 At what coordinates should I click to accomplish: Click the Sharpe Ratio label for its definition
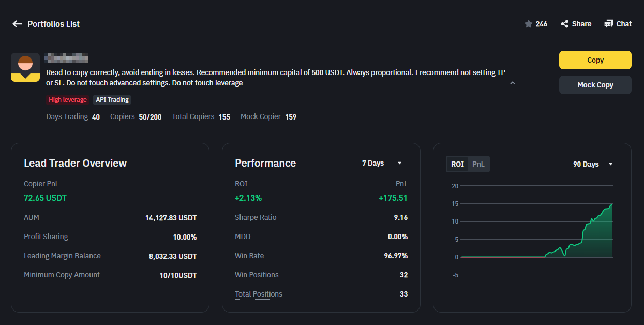point(256,217)
